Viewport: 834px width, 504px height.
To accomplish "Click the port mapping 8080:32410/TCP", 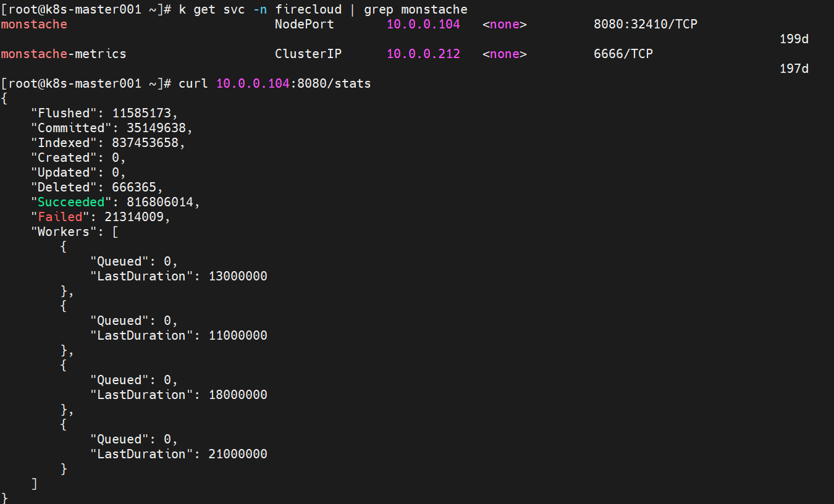I will click(x=646, y=24).
